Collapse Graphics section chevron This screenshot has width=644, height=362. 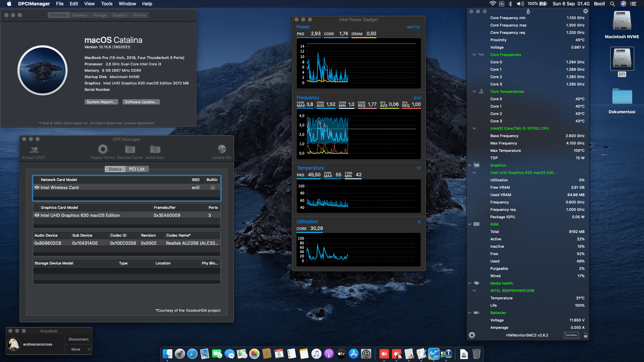coord(470,165)
